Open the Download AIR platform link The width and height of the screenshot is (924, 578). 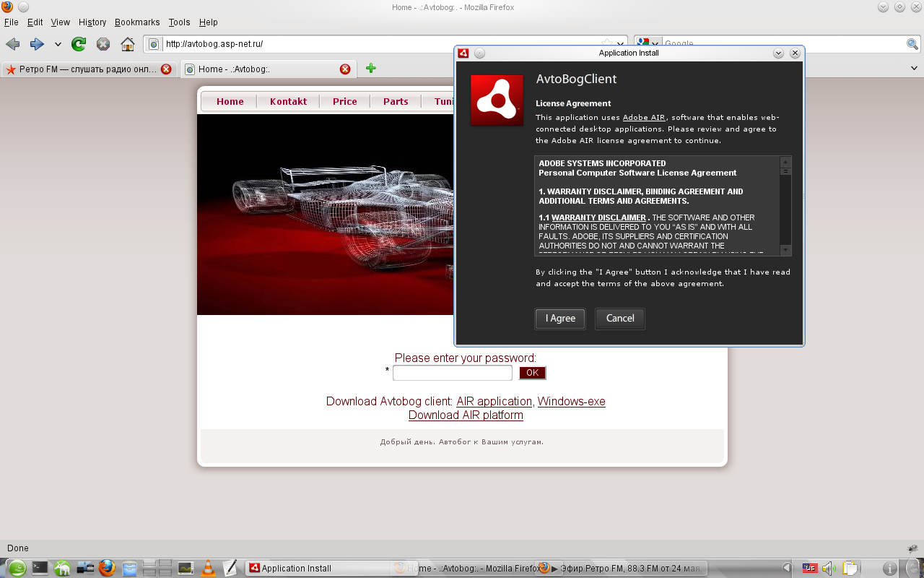(466, 415)
